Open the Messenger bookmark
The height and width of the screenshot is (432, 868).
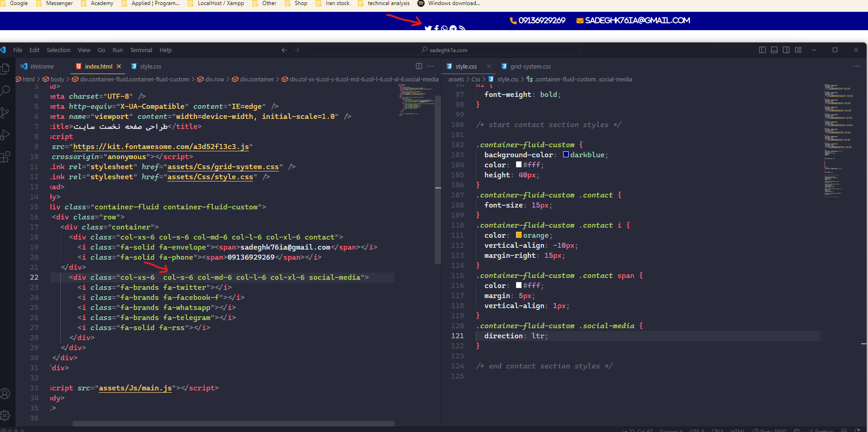coord(54,3)
